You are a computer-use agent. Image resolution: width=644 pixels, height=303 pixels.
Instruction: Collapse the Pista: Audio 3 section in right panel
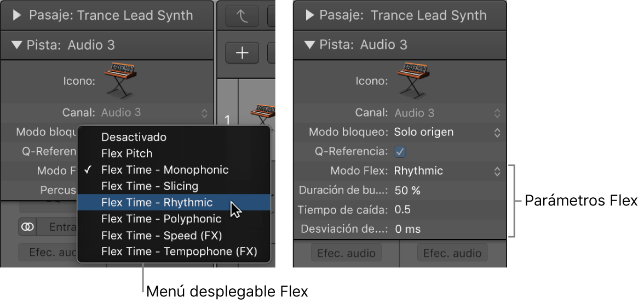coord(309,45)
